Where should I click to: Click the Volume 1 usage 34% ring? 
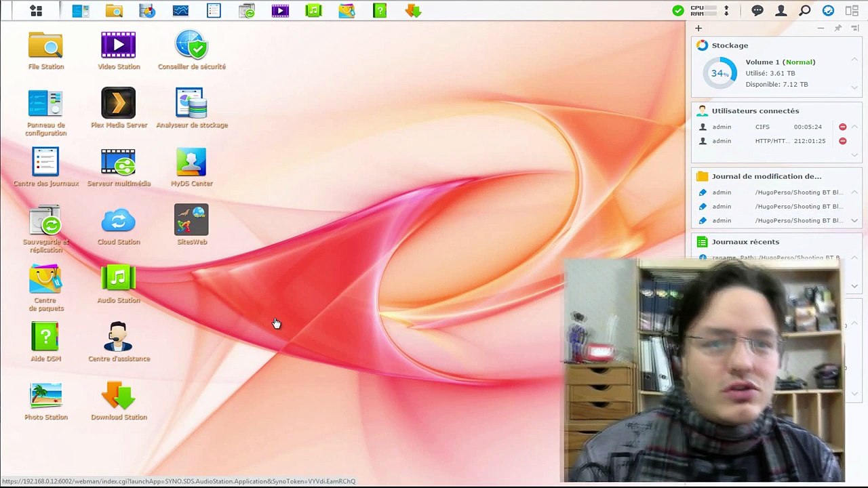click(x=719, y=73)
